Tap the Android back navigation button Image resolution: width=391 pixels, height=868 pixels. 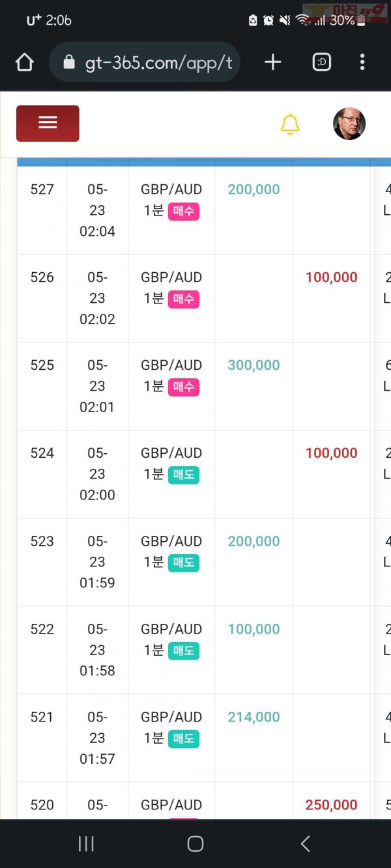pyautogui.click(x=305, y=844)
